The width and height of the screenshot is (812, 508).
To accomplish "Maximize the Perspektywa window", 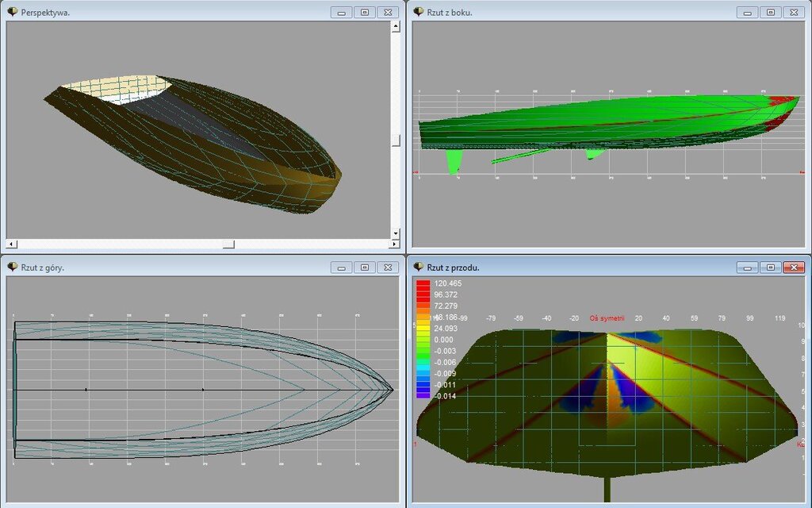I will coord(364,12).
